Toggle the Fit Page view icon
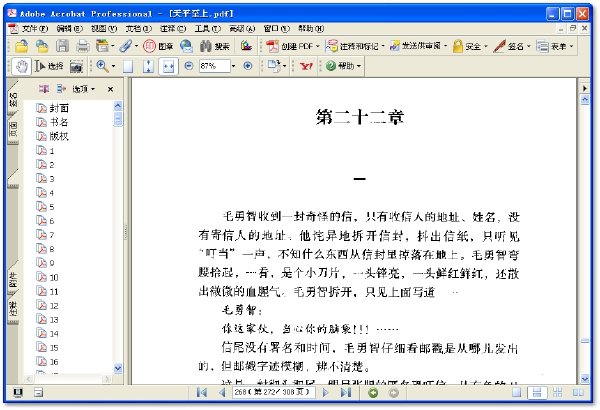600x410 pixels. (148, 66)
